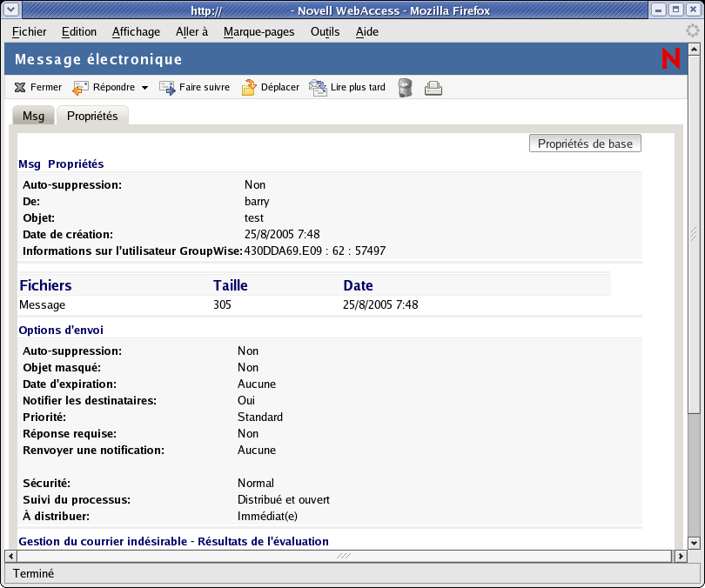Click the vertical scrollbar up arrow
705x588 pixels.
point(695,49)
